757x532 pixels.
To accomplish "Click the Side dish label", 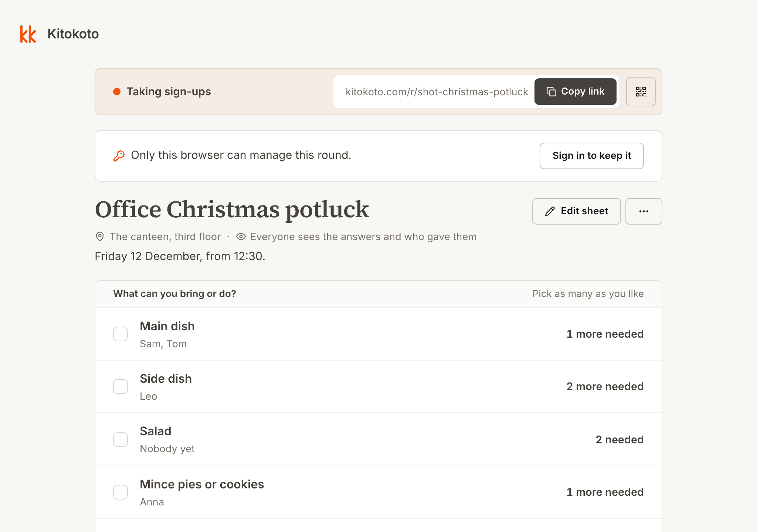I will click(x=166, y=379).
